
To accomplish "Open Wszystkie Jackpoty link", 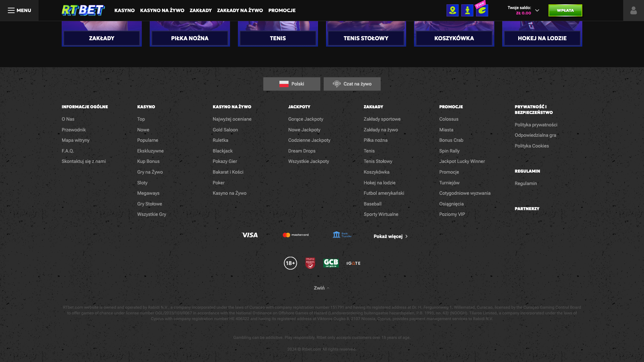I will 309,161.
